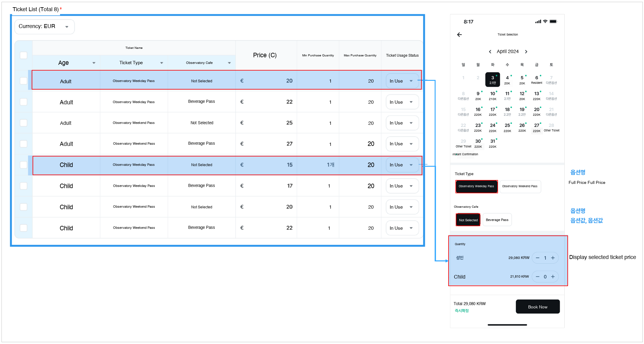Click Total 29,080 KRW text

(x=470, y=304)
